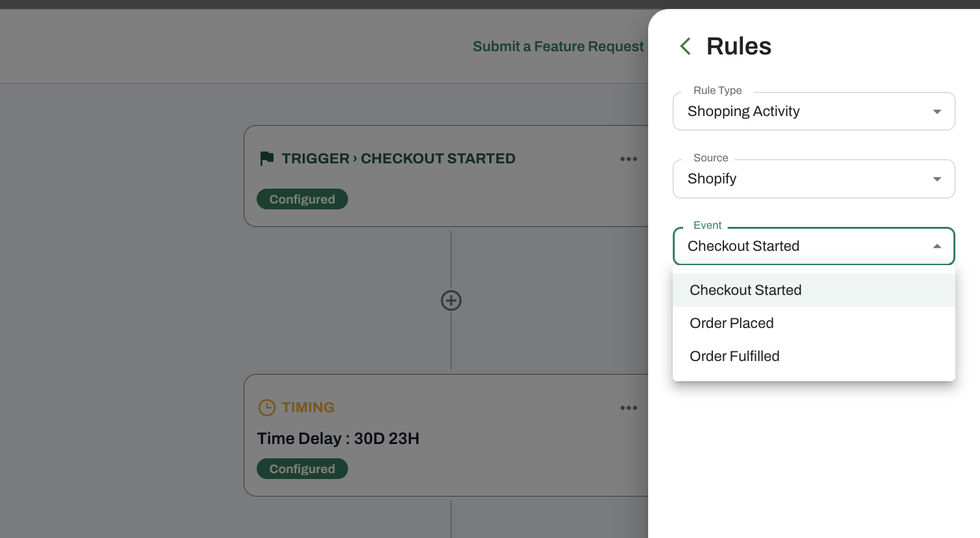Screen dimensions: 980x538
Task: Go back using the Rules panel chevron
Action: (685, 46)
